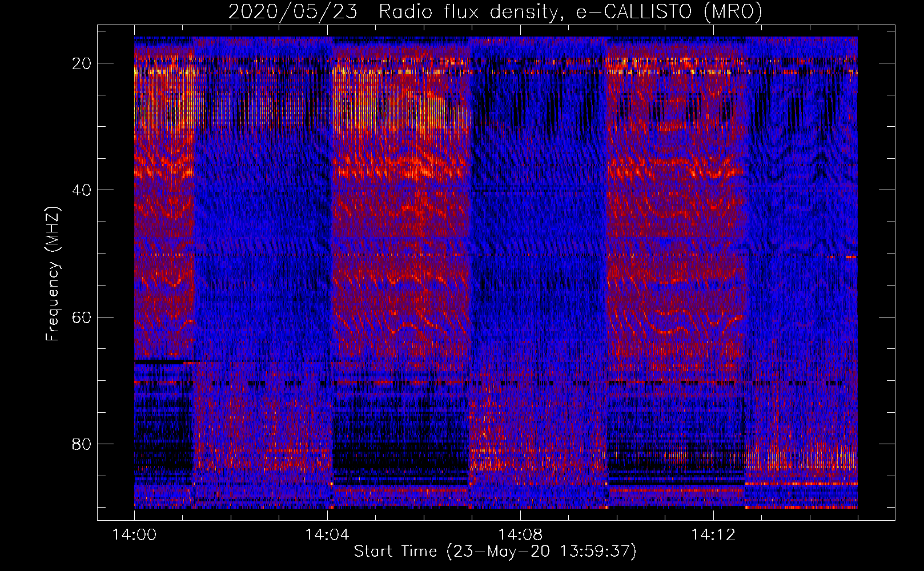Click the 14:12 time tick label

[713, 535]
